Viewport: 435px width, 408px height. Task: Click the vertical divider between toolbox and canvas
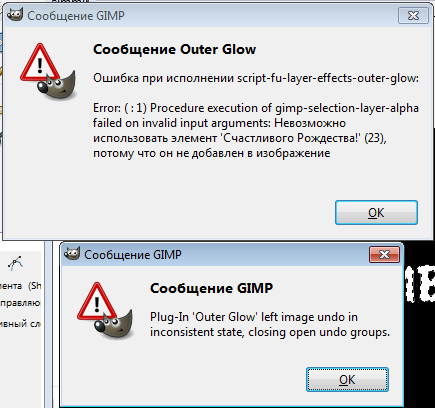coord(49,324)
